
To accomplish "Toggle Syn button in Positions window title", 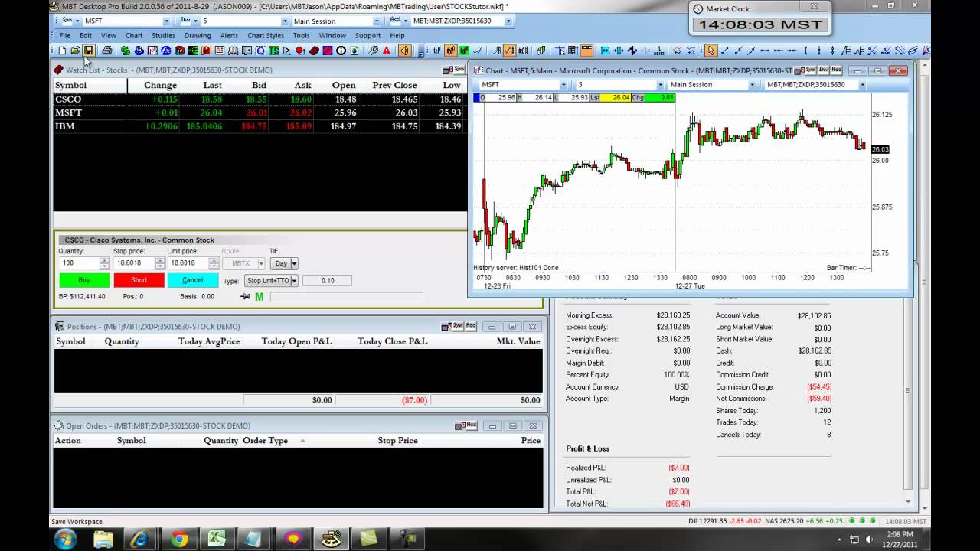I will coord(458,326).
